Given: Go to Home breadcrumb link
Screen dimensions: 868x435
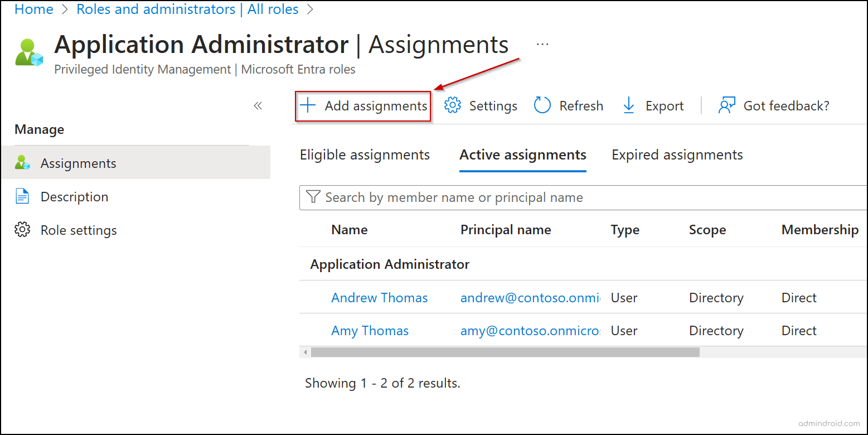Looking at the screenshot, I should click(x=34, y=9).
